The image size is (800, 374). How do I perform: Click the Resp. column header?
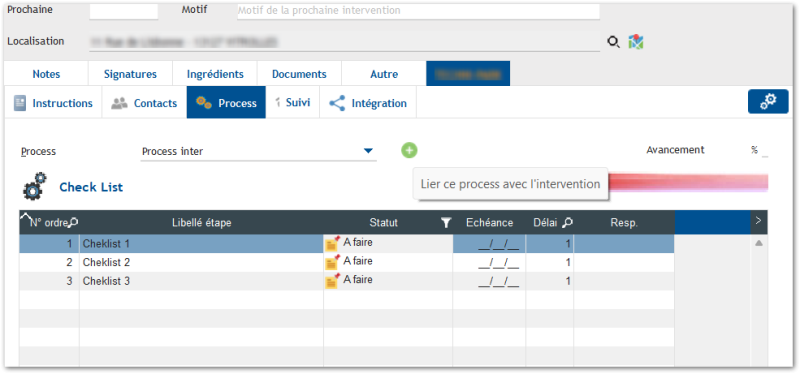[x=624, y=222]
